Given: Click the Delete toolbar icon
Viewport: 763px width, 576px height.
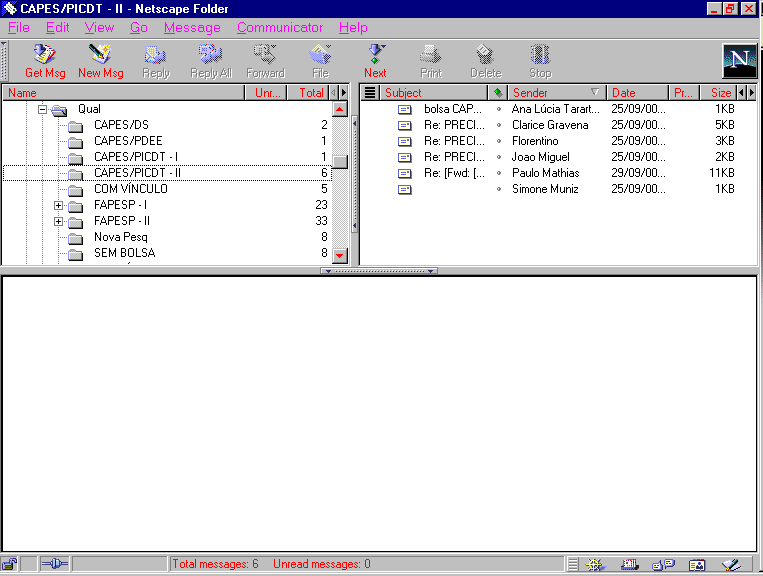Looking at the screenshot, I should [485, 54].
